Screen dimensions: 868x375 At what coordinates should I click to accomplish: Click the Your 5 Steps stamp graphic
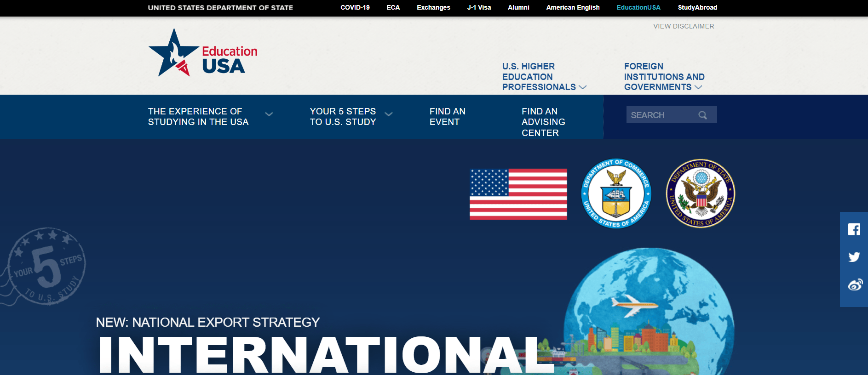click(45, 267)
